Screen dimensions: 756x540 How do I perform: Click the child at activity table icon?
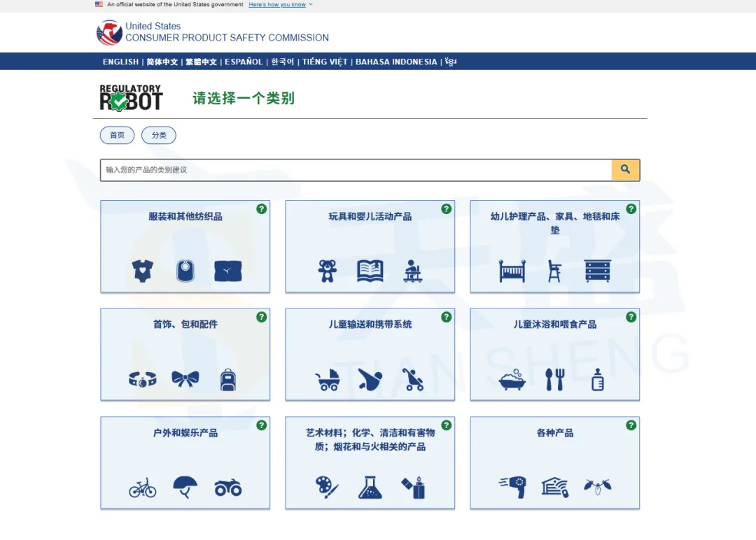pyautogui.click(x=413, y=271)
